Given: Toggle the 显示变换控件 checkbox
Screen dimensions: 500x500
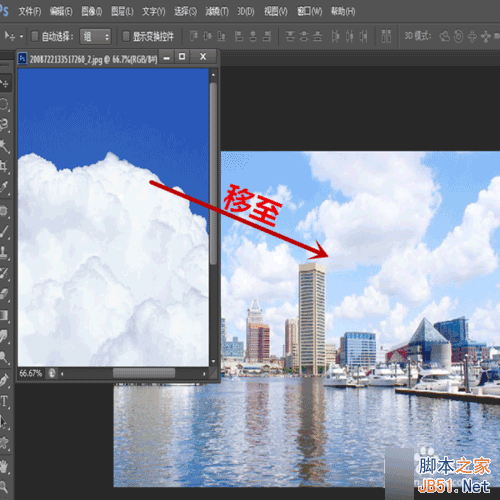Looking at the screenshot, I should [x=126, y=36].
